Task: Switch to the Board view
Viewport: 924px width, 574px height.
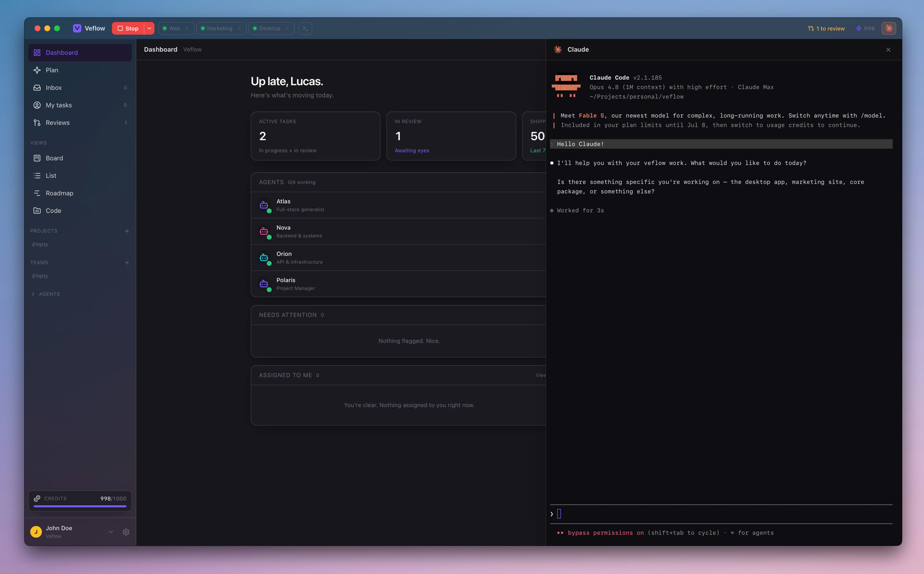Action: (x=80, y=158)
